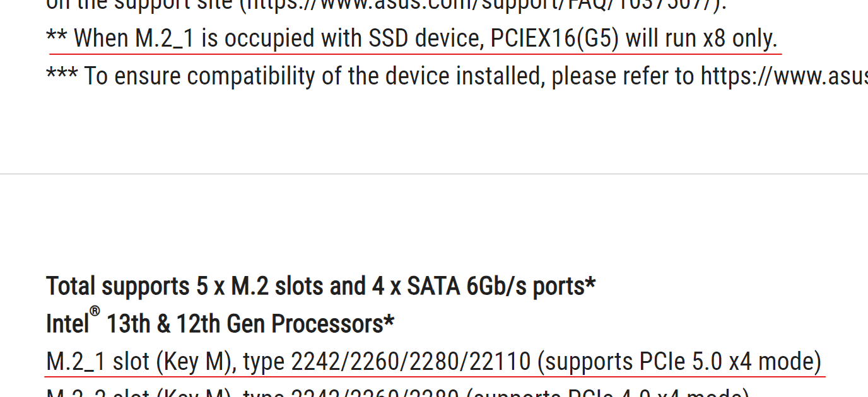Click the "2242/2260/2280/22110" type sizes text
The width and height of the screenshot is (868, 397).
[411, 362]
